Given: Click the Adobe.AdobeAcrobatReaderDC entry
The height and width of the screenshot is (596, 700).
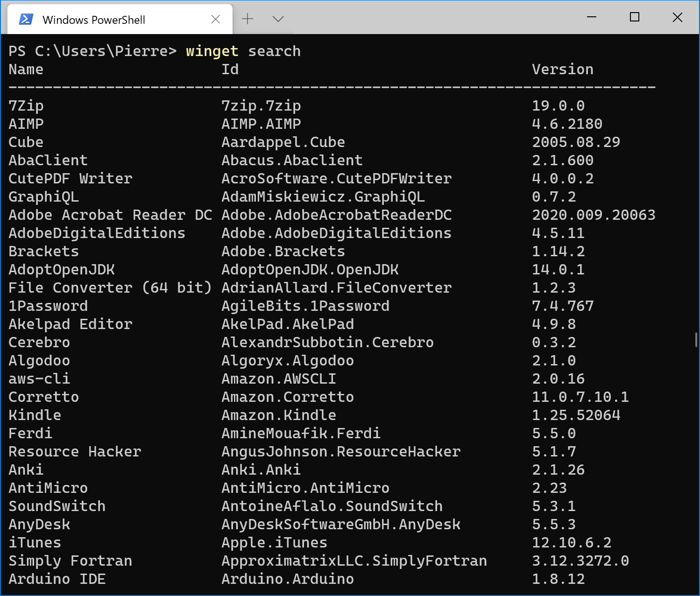Looking at the screenshot, I should click(337, 215).
